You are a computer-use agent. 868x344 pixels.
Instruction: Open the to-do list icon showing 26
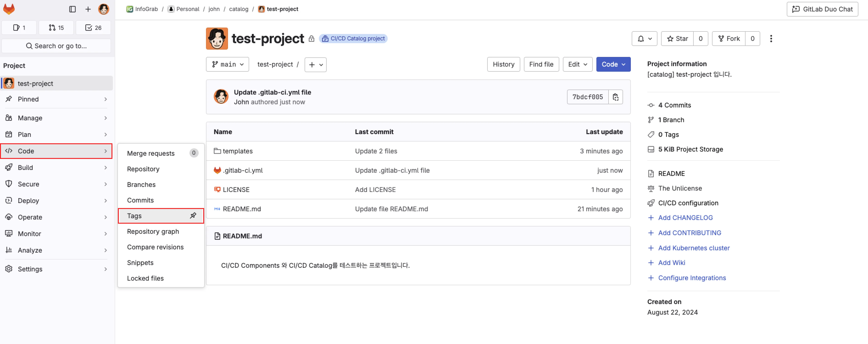(93, 27)
